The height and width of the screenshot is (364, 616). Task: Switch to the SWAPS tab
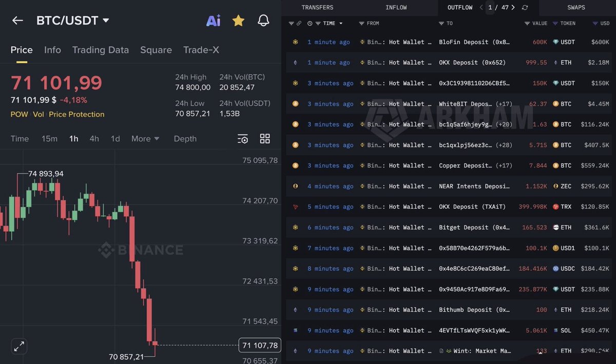tap(576, 7)
